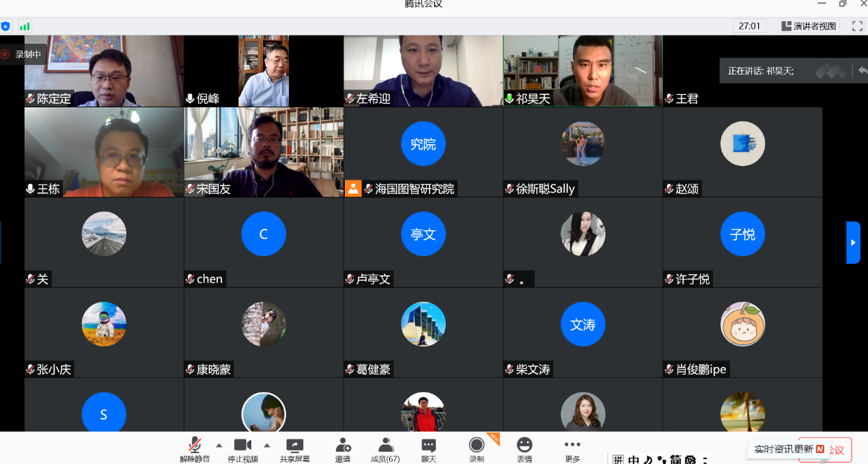Expand video options arrow beside 停止视频

point(267,444)
